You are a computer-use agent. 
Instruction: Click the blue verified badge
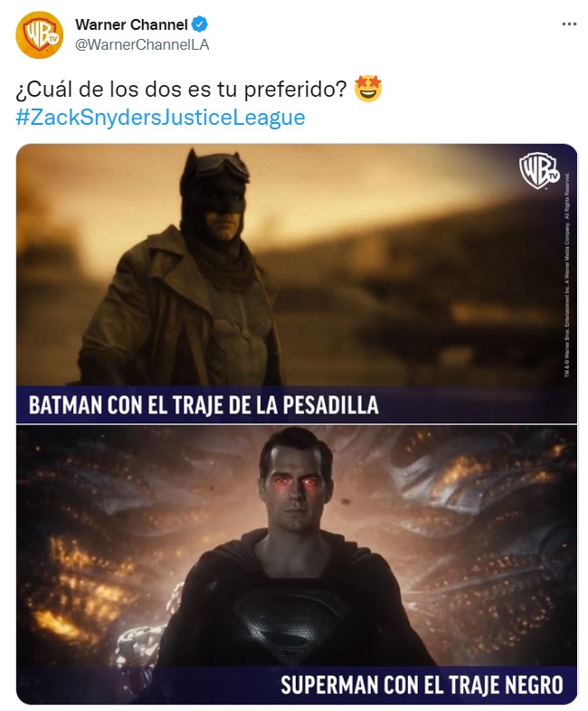(x=200, y=24)
